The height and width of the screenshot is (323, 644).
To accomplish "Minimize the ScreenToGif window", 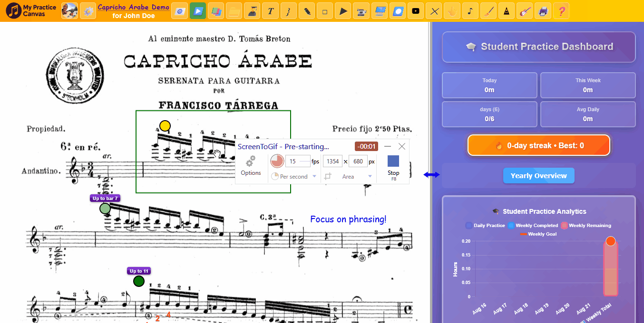I will (388, 146).
